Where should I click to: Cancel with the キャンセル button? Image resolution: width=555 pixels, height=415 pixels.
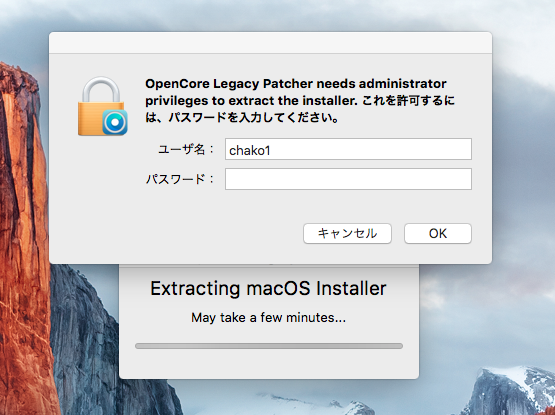347,233
